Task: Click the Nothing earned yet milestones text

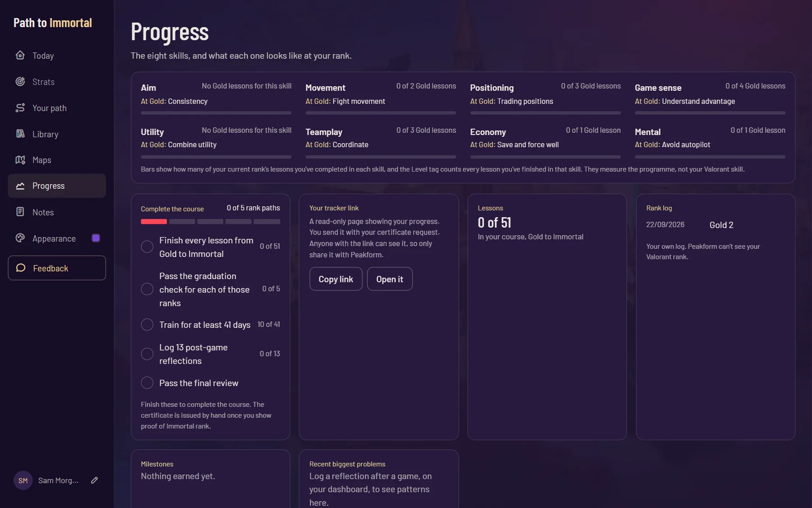Action: pyautogui.click(x=178, y=476)
